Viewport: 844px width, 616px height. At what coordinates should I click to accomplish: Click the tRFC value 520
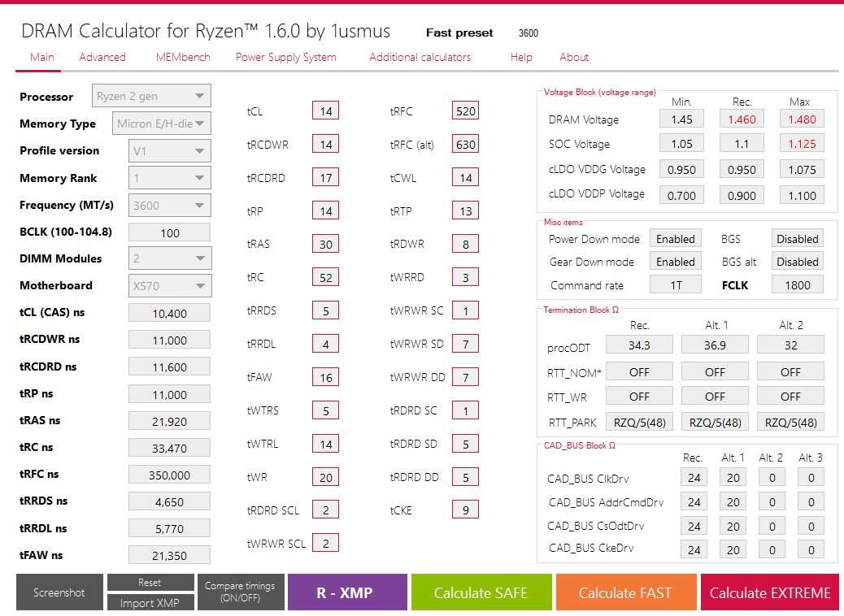pos(466,111)
